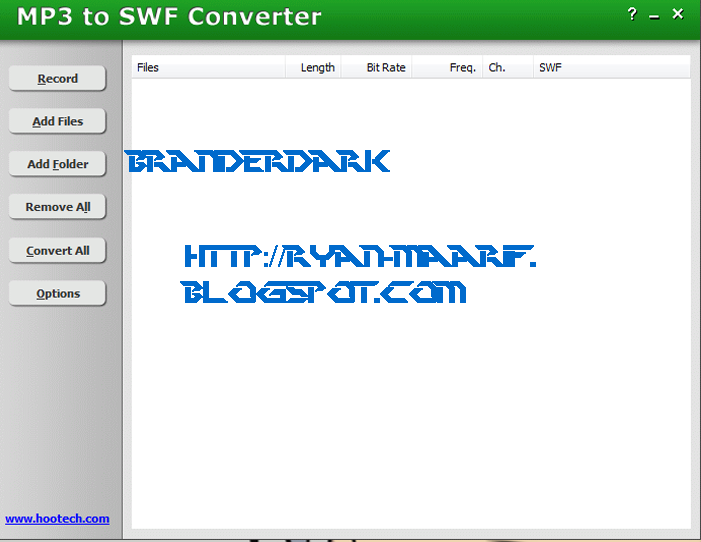701x542 pixels.
Task: Open the Add Files dialog
Action: click(x=57, y=121)
